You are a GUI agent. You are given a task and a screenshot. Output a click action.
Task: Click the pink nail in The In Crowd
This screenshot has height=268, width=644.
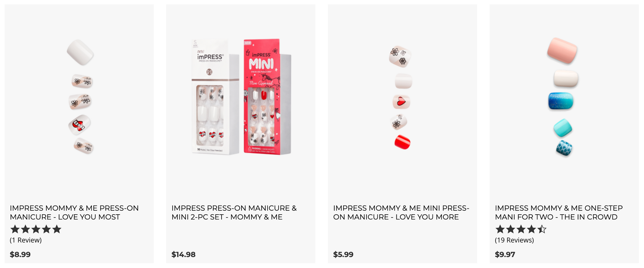point(562,51)
